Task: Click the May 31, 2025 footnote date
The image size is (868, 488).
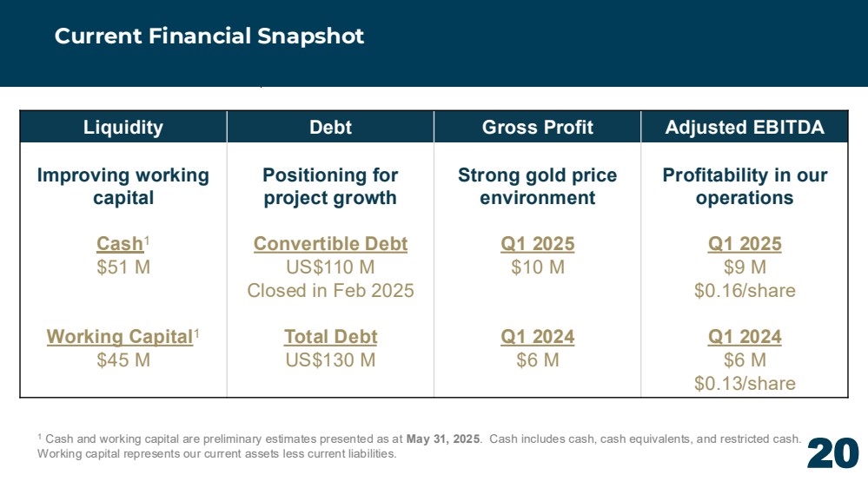Action: tap(443, 439)
